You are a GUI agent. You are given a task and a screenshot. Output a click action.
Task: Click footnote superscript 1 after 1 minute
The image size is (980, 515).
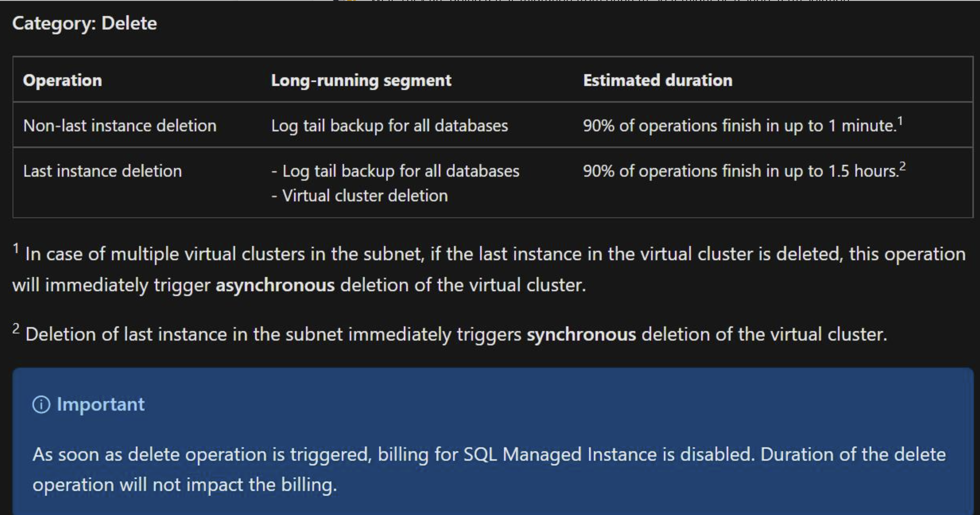point(900,121)
